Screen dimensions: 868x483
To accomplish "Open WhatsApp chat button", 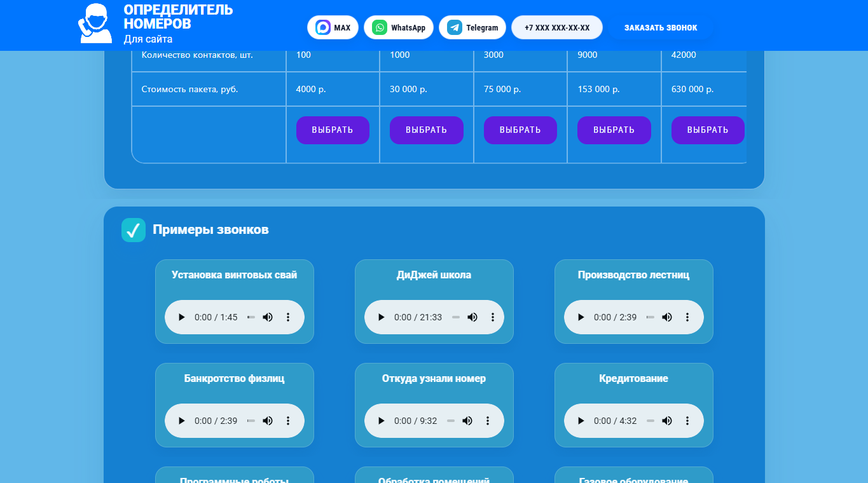I will [x=399, y=27].
